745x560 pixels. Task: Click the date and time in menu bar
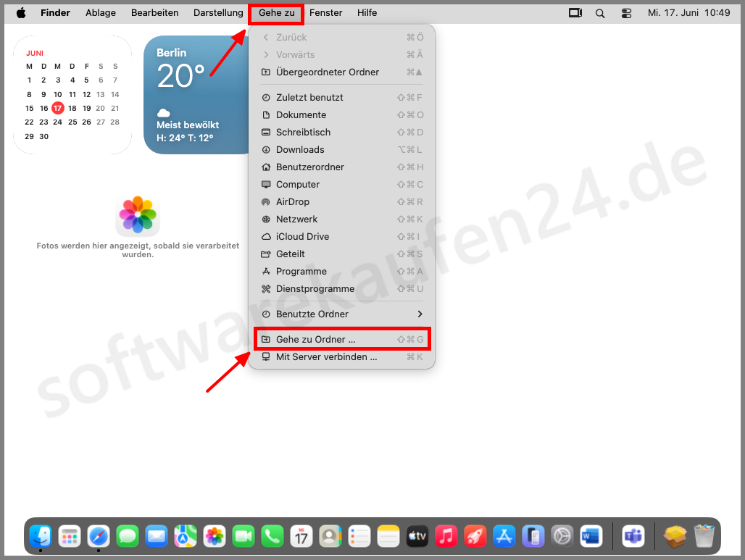point(688,13)
